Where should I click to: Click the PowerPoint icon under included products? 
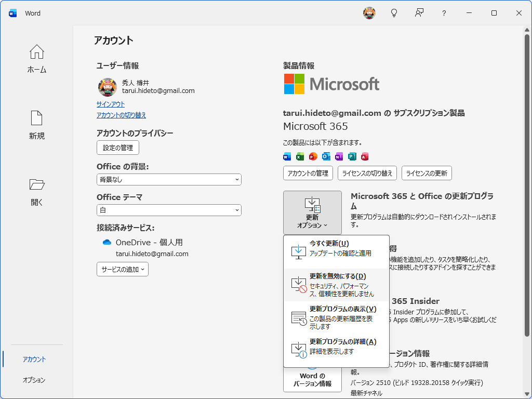pos(313,156)
